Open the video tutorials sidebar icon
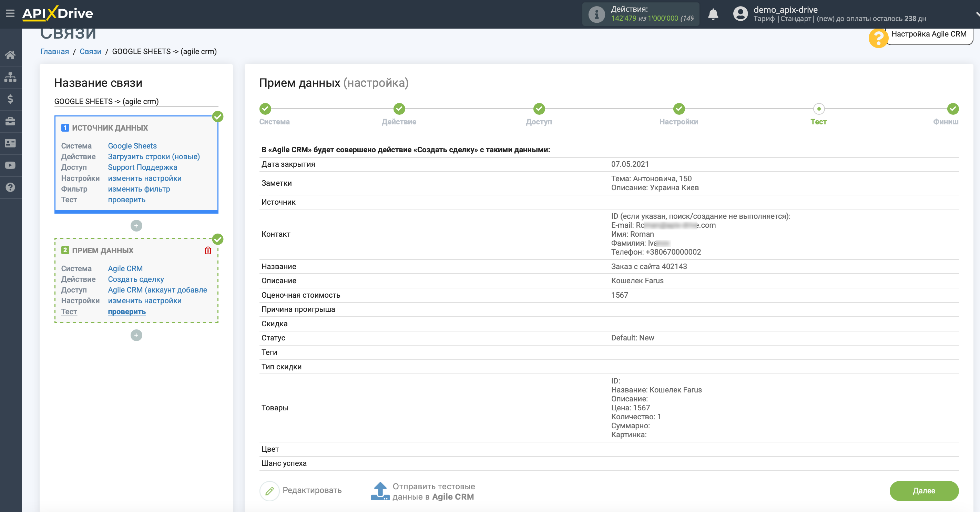Viewport: 980px width, 512px height. [10, 165]
